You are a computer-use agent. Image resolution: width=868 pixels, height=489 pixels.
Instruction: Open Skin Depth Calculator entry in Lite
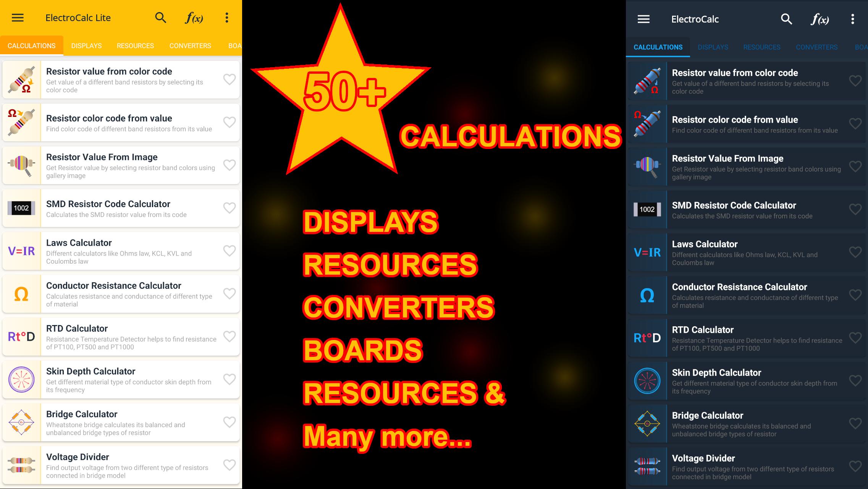[x=121, y=379]
